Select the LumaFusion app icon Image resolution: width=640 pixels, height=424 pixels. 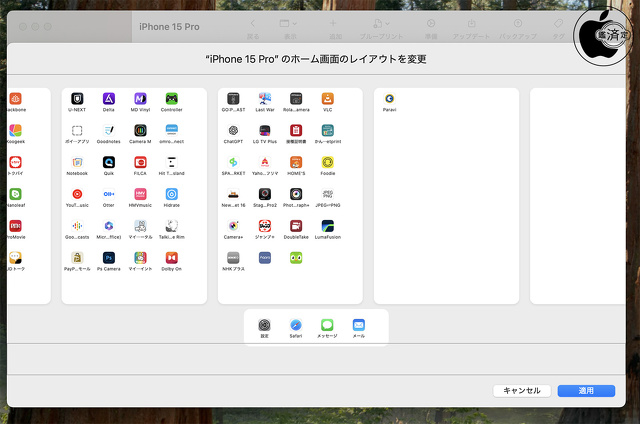click(327, 225)
